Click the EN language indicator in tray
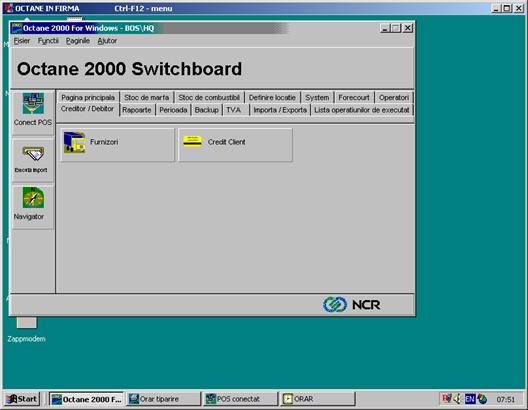This screenshot has width=528, height=410. click(x=470, y=399)
